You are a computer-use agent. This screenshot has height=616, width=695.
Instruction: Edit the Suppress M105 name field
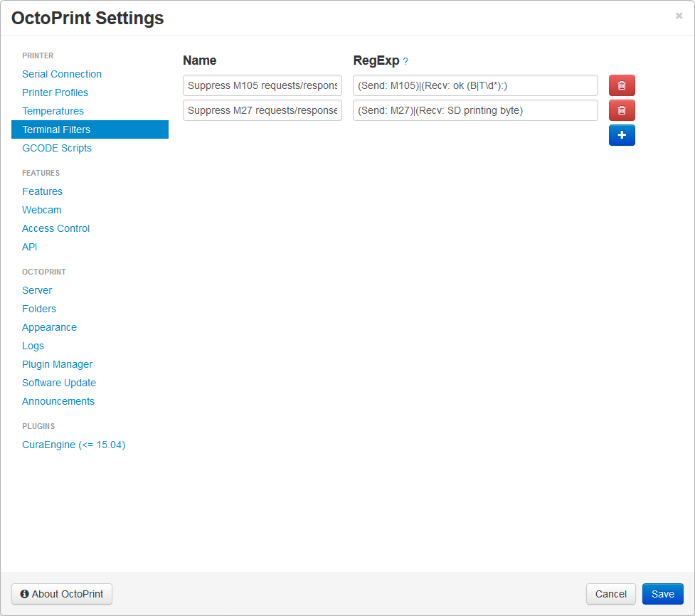(262, 85)
